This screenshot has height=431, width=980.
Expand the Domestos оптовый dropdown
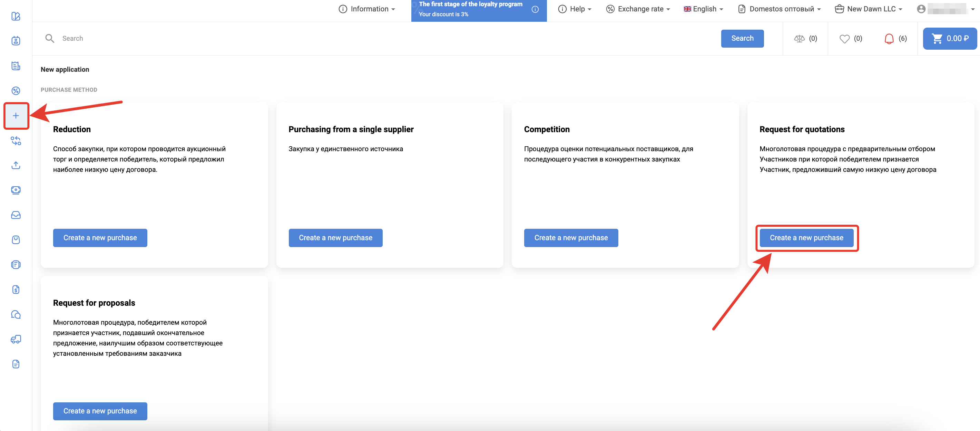(779, 9)
